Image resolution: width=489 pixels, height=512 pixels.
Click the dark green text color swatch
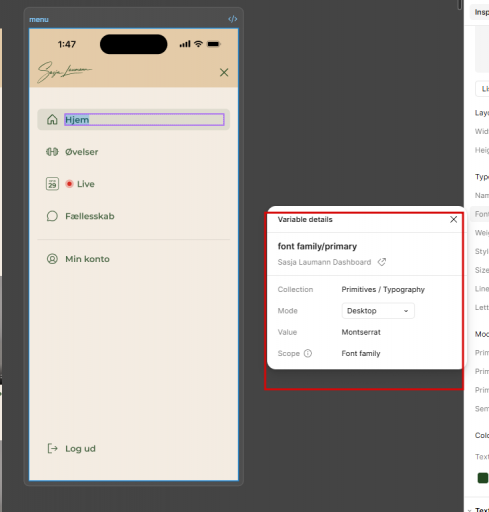483,478
